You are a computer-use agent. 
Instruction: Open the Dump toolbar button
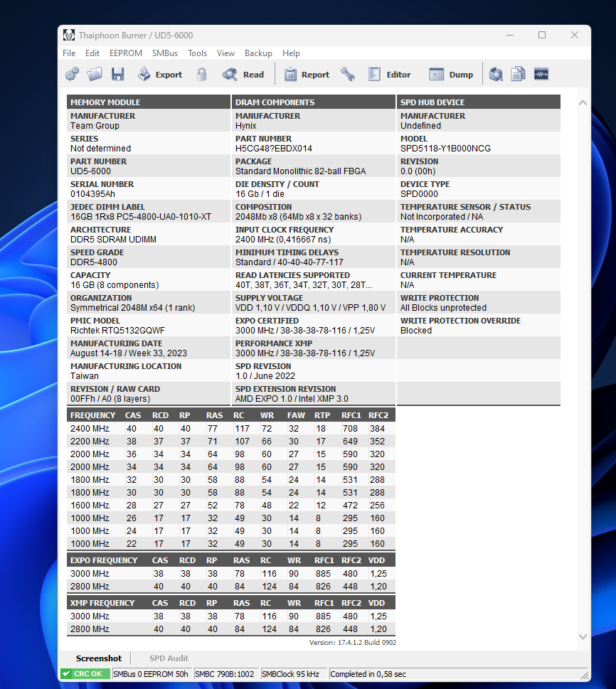pyautogui.click(x=451, y=74)
